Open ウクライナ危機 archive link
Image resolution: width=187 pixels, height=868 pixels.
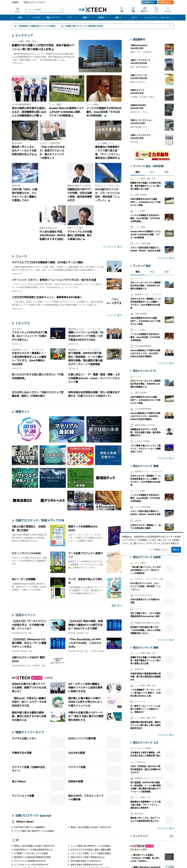[77, 767]
